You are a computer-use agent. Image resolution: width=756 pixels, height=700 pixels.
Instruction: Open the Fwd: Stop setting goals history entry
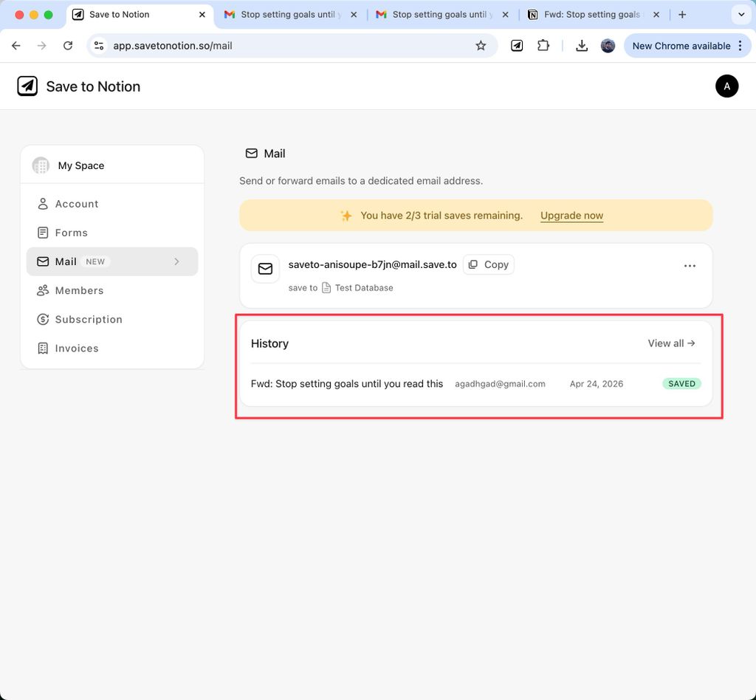(x=347, y=384)
